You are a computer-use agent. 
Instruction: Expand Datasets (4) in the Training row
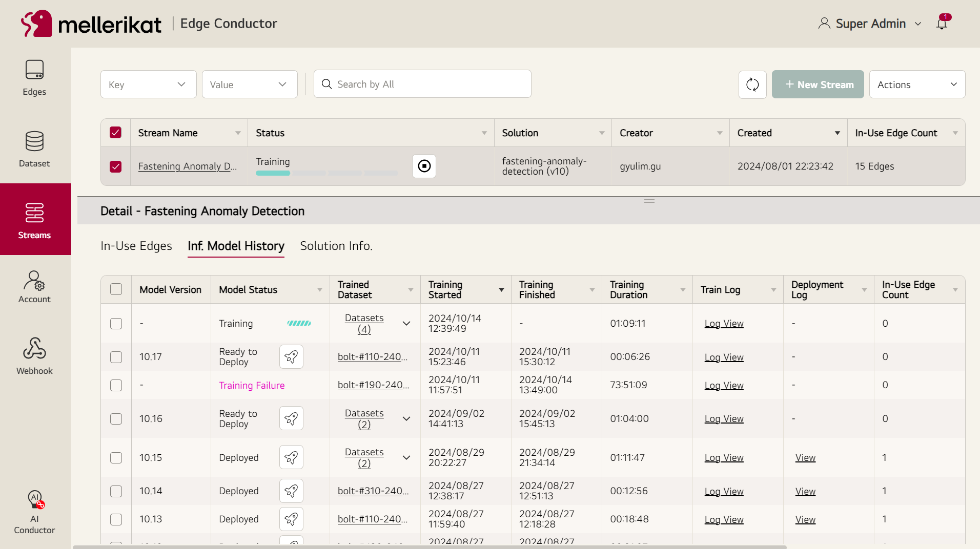[406, 323]
